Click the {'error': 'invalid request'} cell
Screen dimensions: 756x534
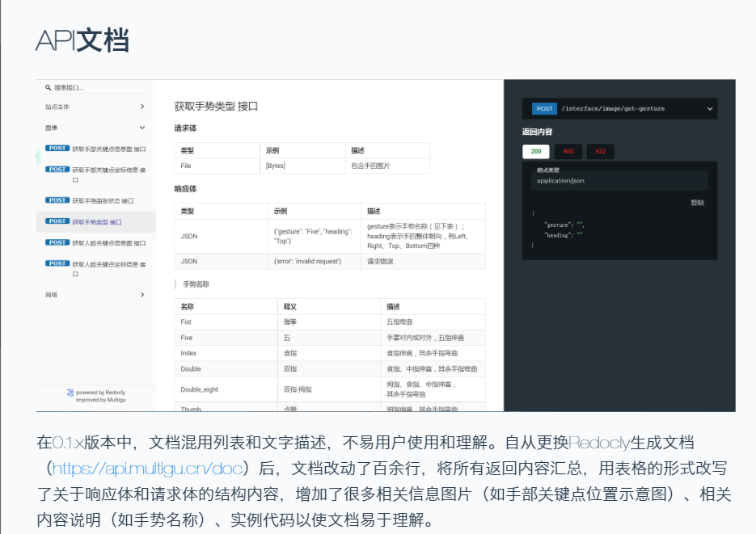(315, 262)
